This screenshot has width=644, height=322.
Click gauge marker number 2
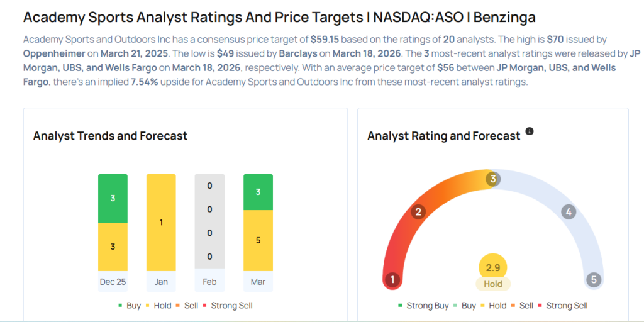tap(418, 212)
